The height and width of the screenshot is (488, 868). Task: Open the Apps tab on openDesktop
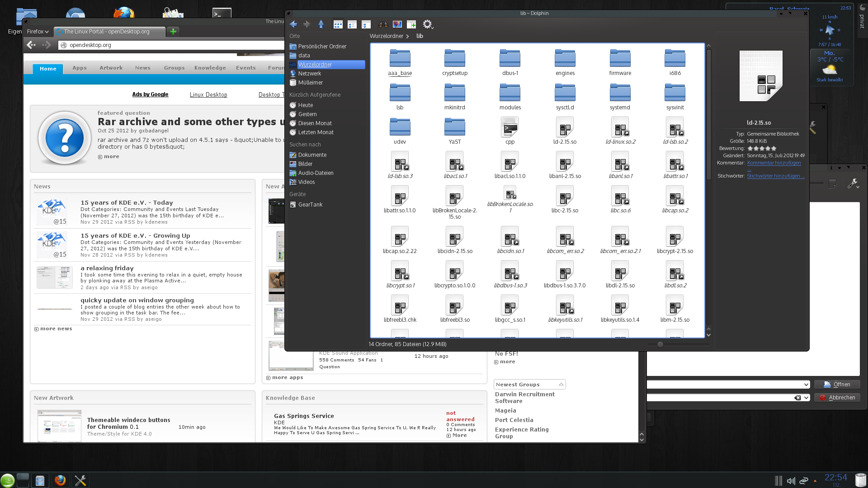pos(80,68)
